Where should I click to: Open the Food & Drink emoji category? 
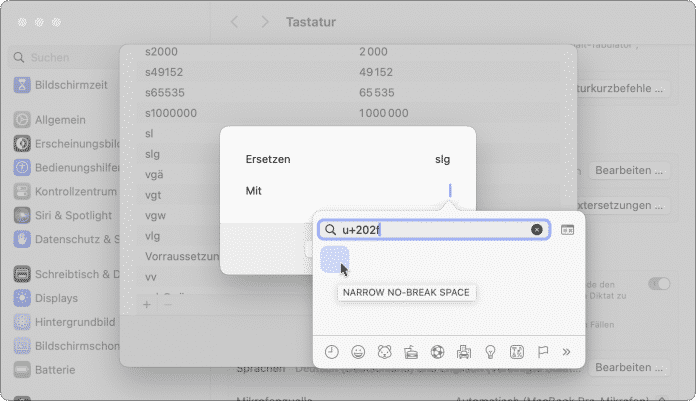(411, 352)
